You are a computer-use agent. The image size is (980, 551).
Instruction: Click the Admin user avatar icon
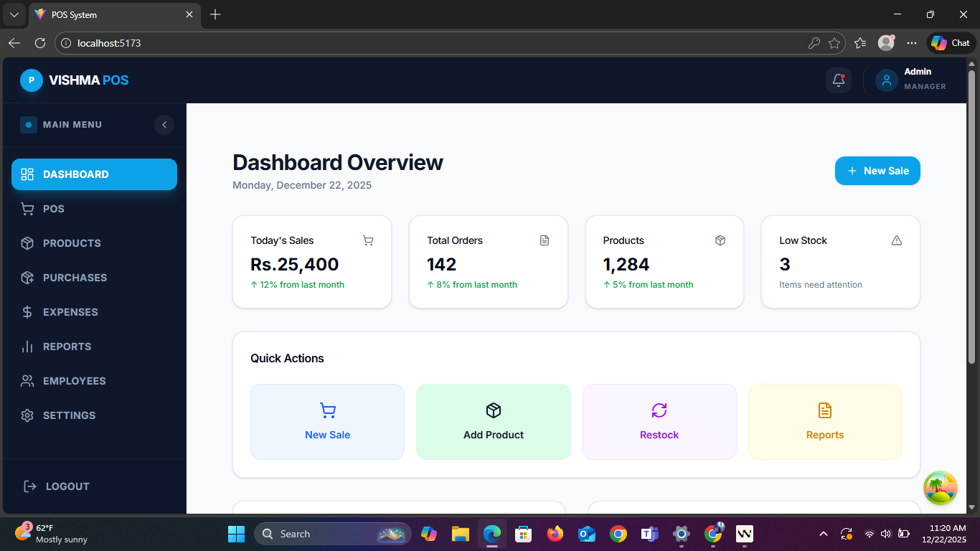pos(886,80)
